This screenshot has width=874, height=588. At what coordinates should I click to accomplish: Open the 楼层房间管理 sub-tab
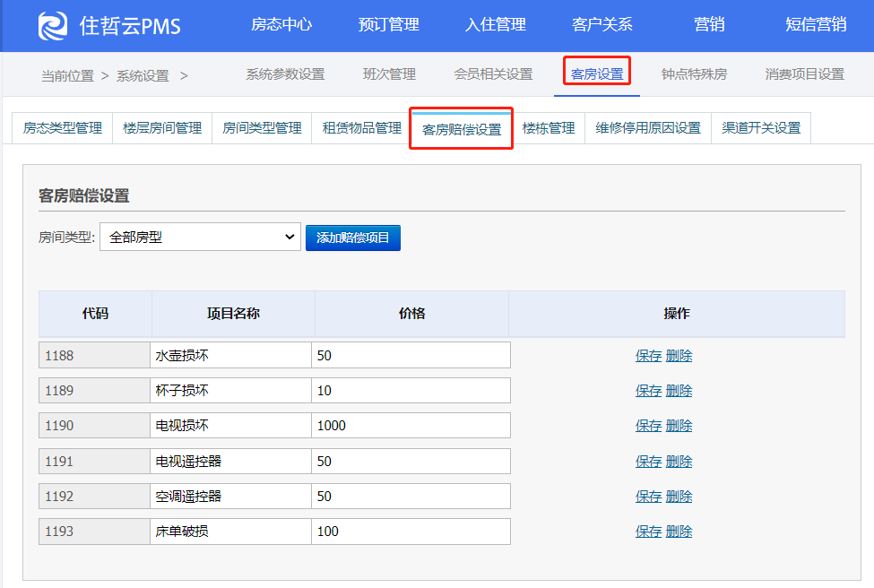162,128
